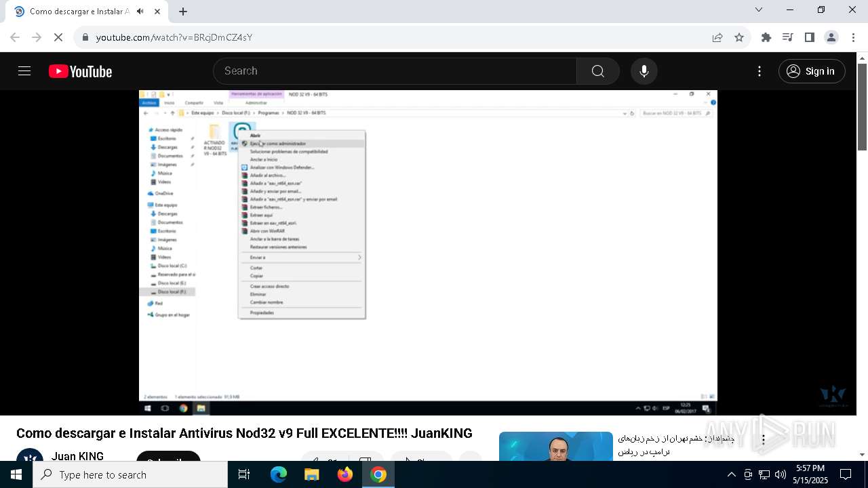The width and height of the screenshot is (868, 488).
Task: Start voice search with the microphone
Action: pos(644,71)
